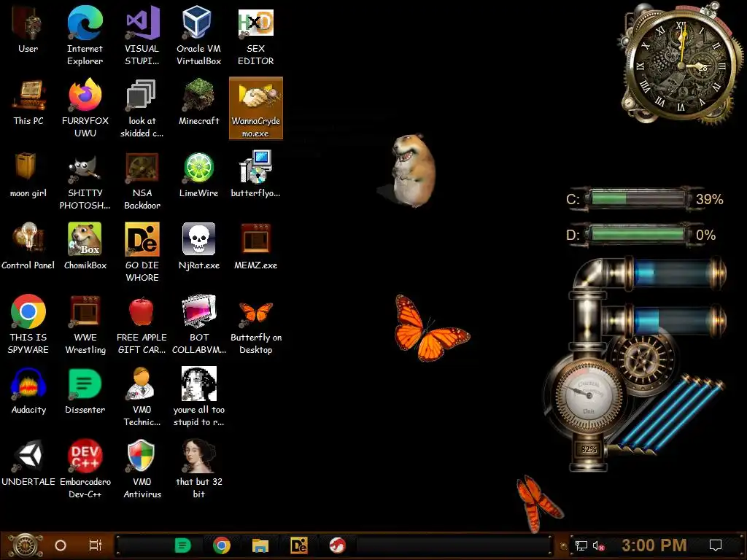The image size is (747, 560).
Task: Click the 82% steampunk gauge dial
Action: point(589,395)
